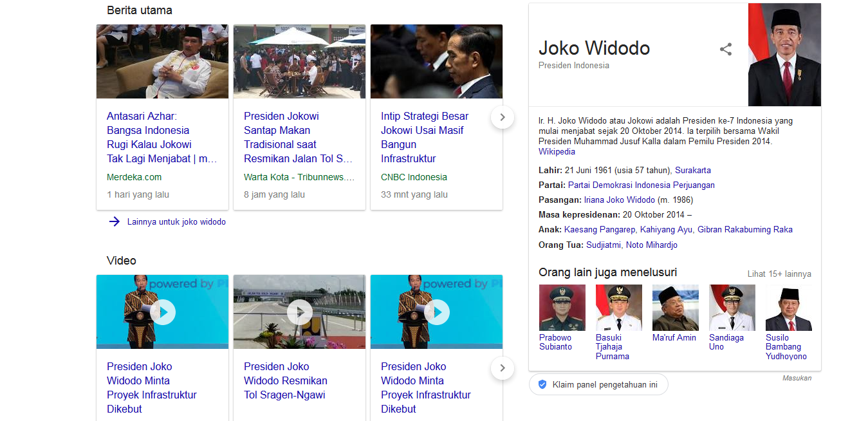Click Joko Widodo panel title

click(594, 48)
